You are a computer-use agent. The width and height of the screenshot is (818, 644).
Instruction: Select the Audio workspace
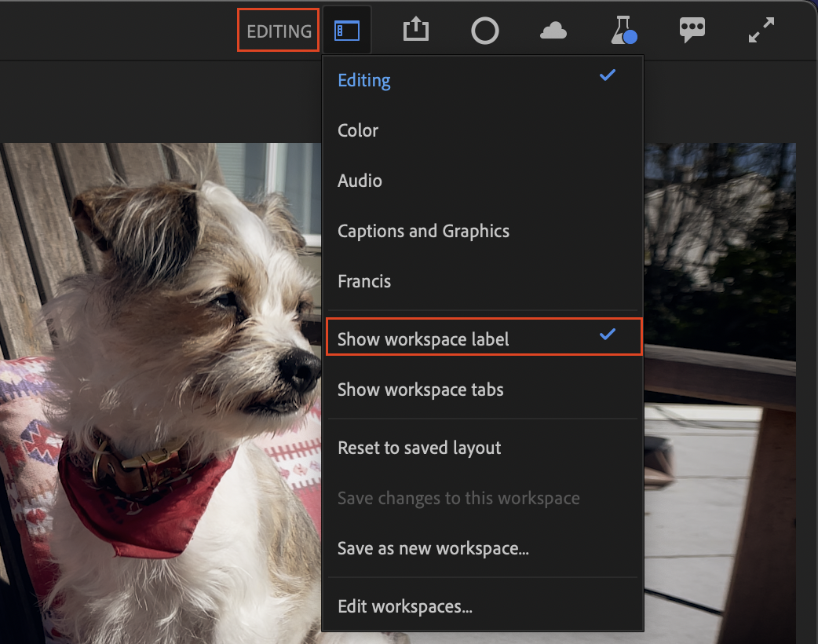(360, 181)
